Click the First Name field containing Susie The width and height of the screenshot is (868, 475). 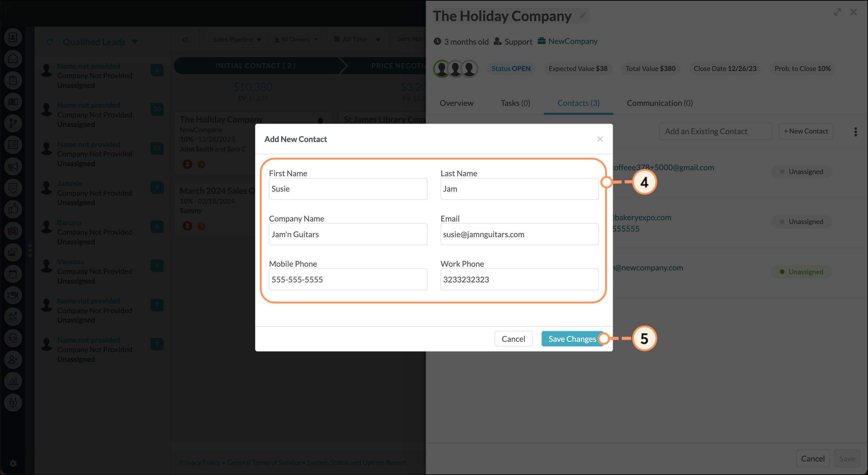(348, 189)
